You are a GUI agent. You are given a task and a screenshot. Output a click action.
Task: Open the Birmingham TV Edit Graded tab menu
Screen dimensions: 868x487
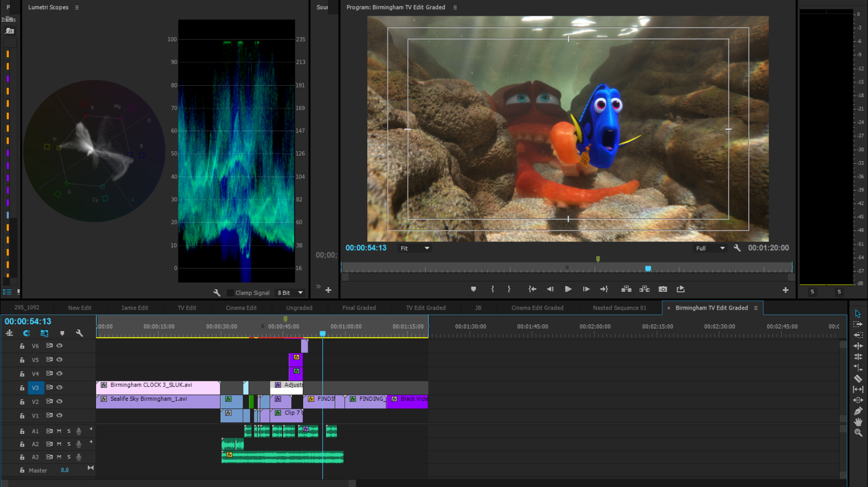pyautogui.click(x=756, y=308)
